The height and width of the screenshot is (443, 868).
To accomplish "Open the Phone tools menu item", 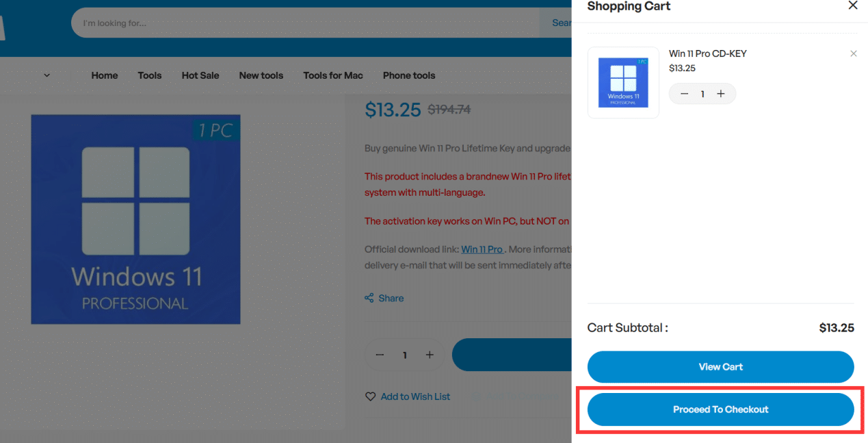I will 409,75.
